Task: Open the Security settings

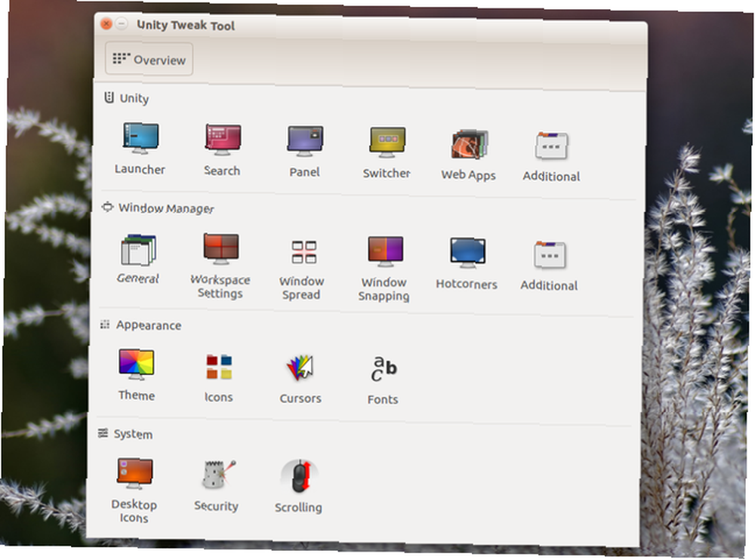Action: [217, 485]
